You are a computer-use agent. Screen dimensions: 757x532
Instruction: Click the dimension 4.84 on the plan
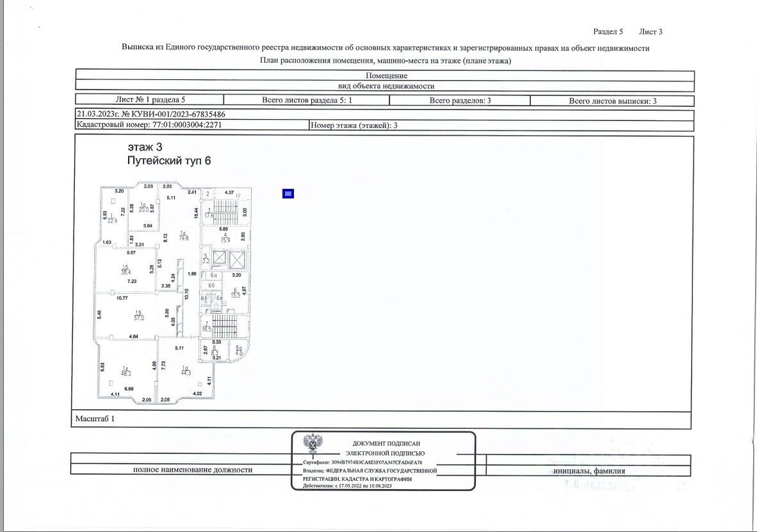[x=134, y=337]
